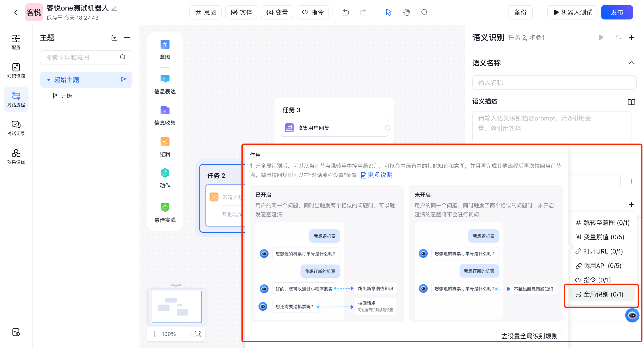Click the canvas minimap thumbnail
Image resolution: width=644 pixels, height=348 pixels.
(x=176, y=306)
